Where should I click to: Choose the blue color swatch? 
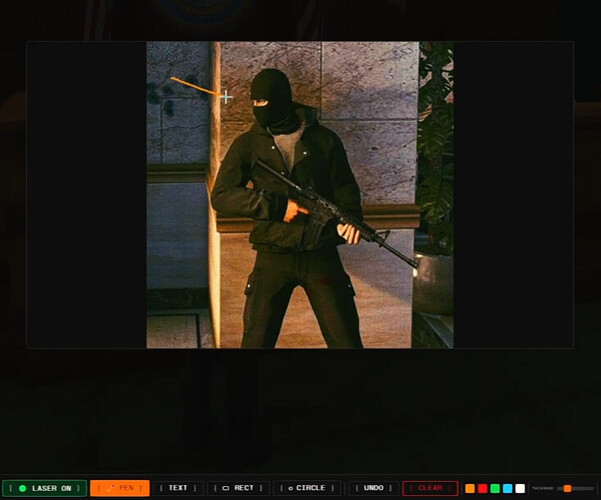tap(507, 488)
